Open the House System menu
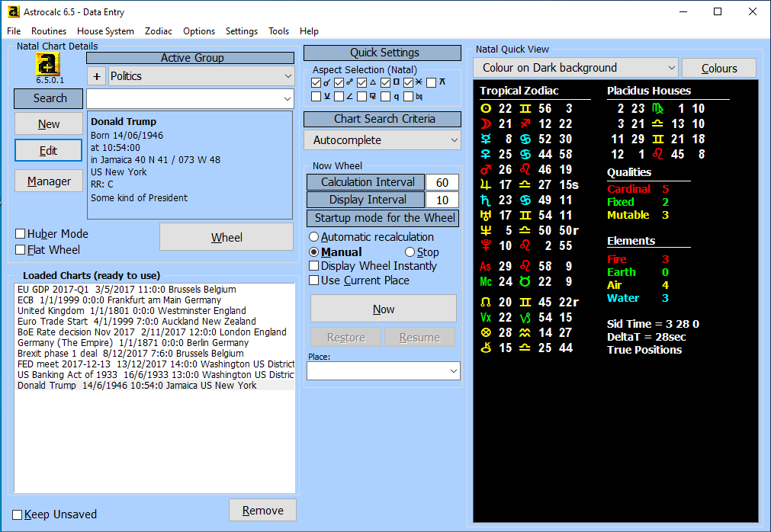 point(105,31)
